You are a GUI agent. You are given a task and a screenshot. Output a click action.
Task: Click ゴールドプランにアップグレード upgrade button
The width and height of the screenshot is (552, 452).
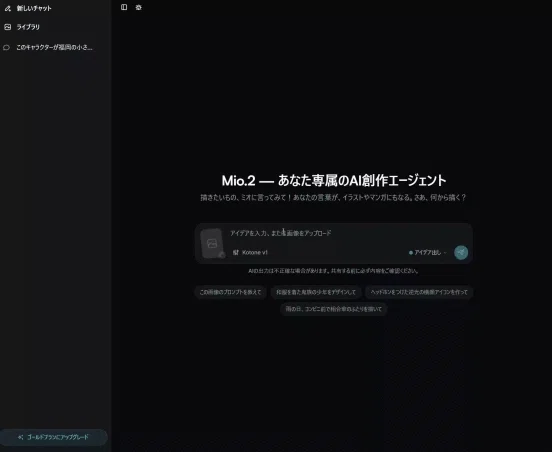coord(54,437)
